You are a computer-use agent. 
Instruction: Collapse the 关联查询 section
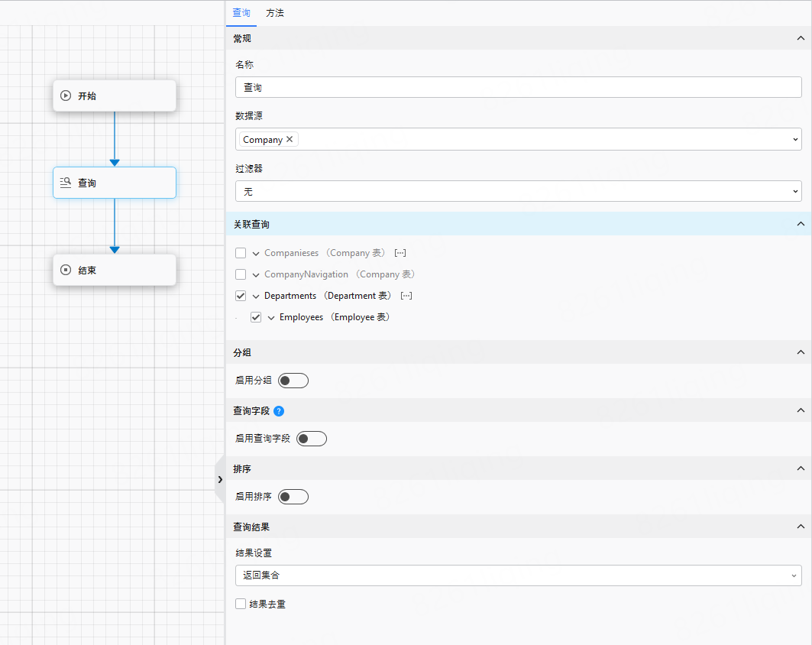(801, 224)
